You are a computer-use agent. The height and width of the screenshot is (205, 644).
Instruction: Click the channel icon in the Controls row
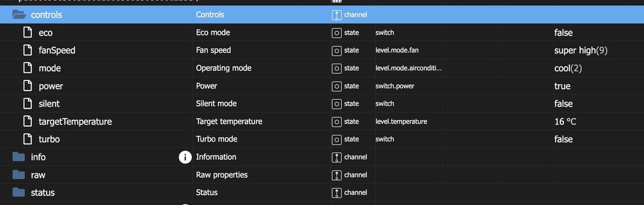[x=336, y=15]
